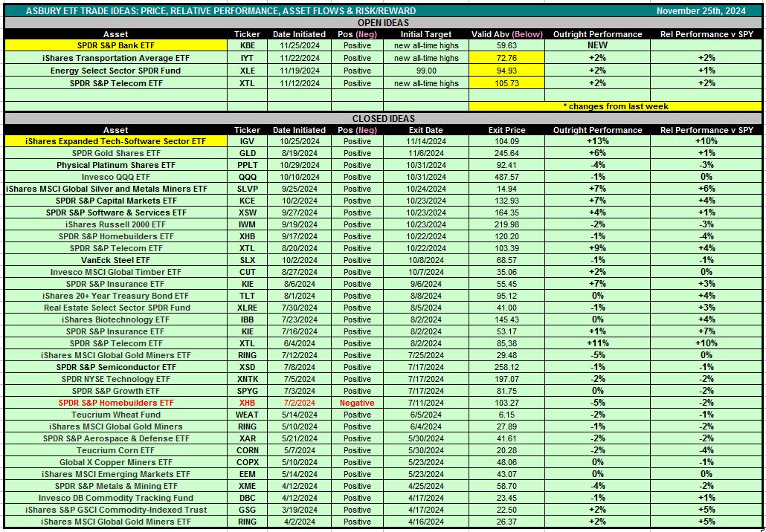Select the Teucrium Wheat Fund asset cell
The width and height of the screenshot is (766, 532).
pyautogui.click(x=115, y=415)
